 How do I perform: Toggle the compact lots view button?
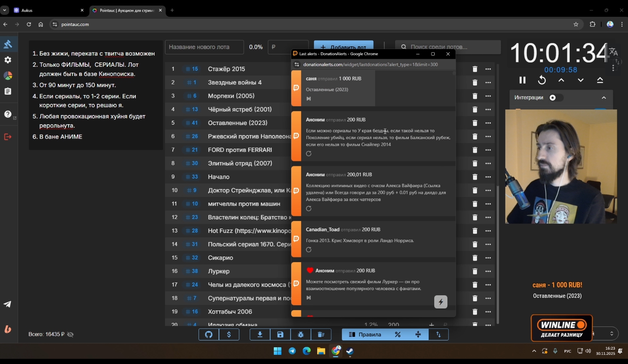(418, 334)
